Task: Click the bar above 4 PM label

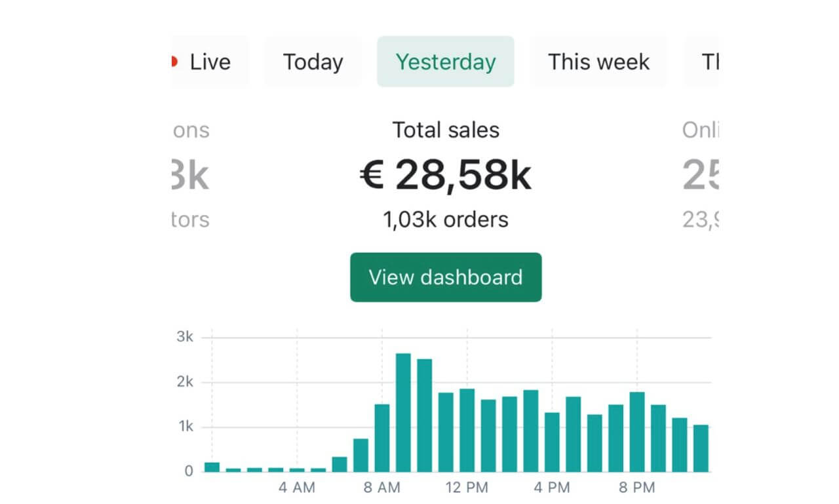Action: pyautogui.click(x=552, y=442)
